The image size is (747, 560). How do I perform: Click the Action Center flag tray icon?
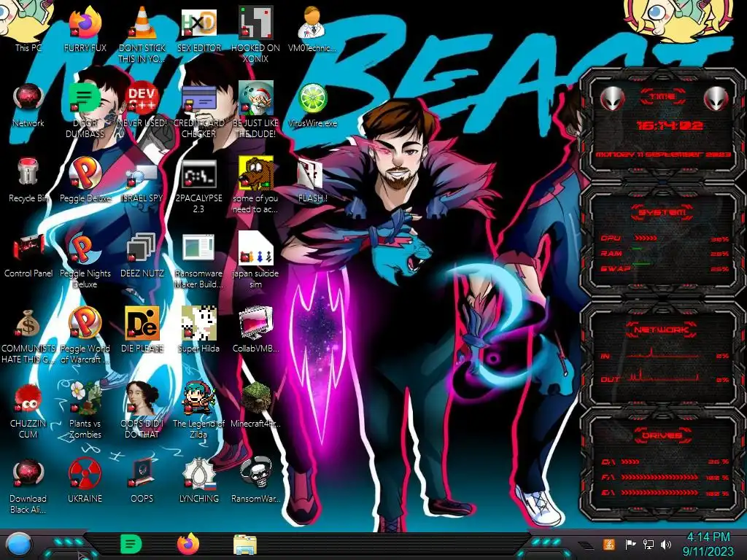pyautogui.click(x=630, y=544)
